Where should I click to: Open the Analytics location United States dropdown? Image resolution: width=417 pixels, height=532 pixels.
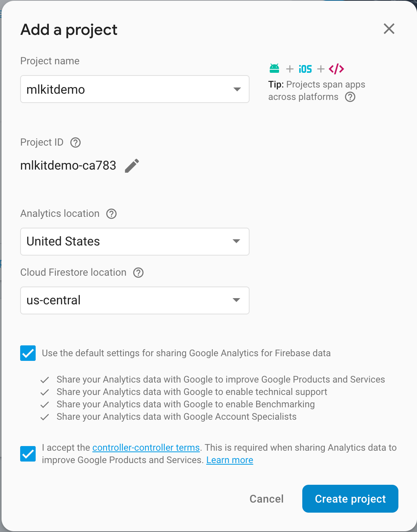pos(135,242)
